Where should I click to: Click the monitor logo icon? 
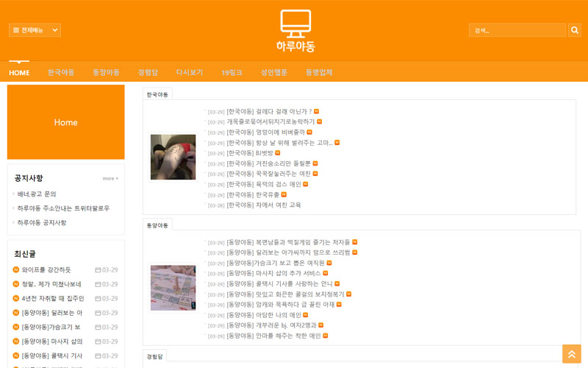(295, 24)
